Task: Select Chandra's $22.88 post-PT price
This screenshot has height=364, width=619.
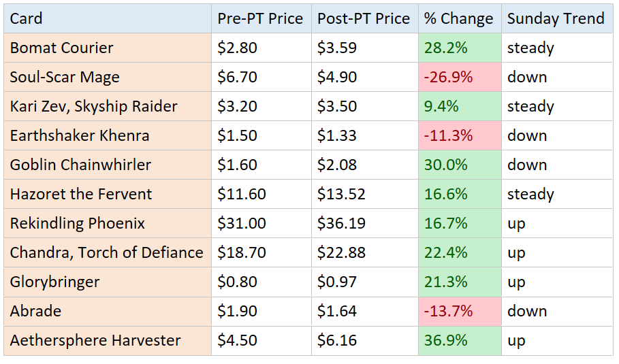Action: (364, 253)
